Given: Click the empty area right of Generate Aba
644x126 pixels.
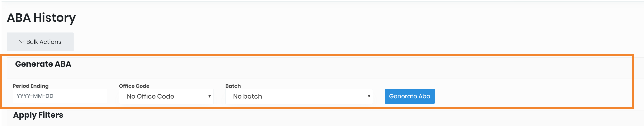Looking at the screenshot, I should (525, 96).
